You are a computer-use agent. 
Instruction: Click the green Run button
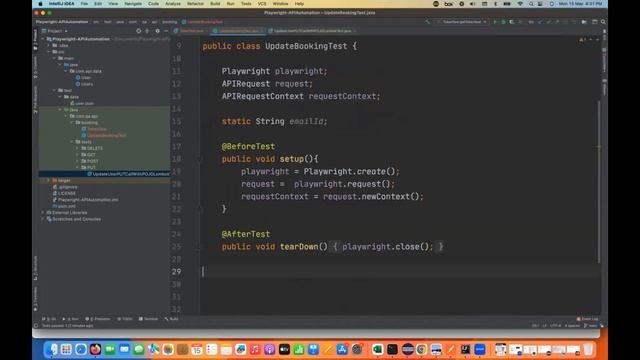(495, 22)
